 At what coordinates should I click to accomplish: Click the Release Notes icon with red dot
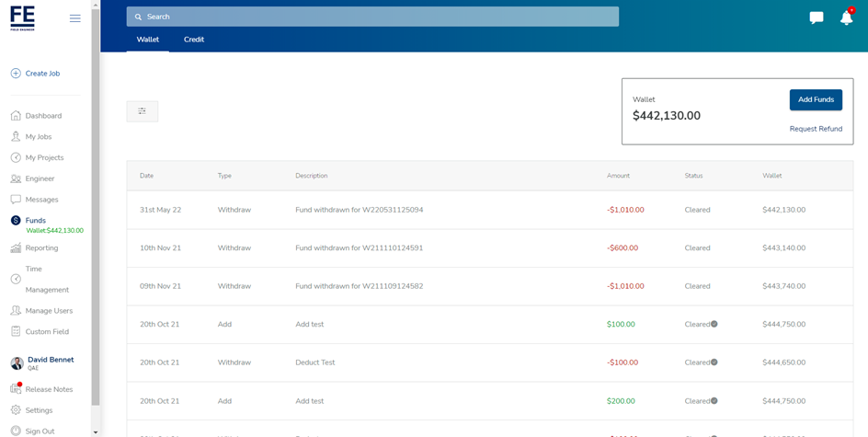[x=16, y=389]
